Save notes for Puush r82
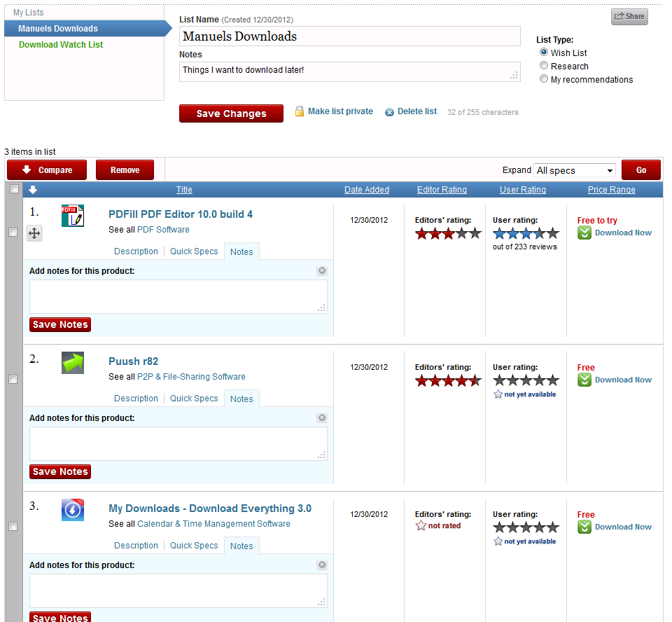The height and width of the screenshot is (622, 672). tap(60, 472)
